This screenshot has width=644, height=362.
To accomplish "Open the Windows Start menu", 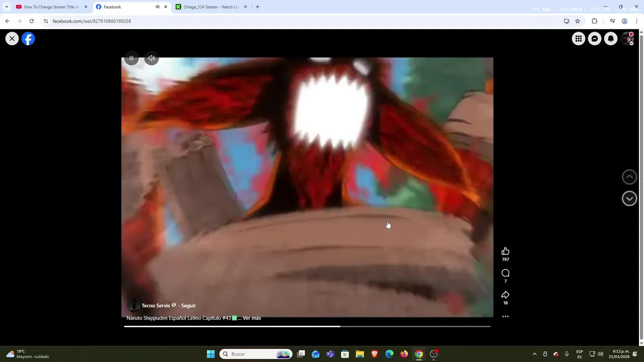I will click(211, 354).
